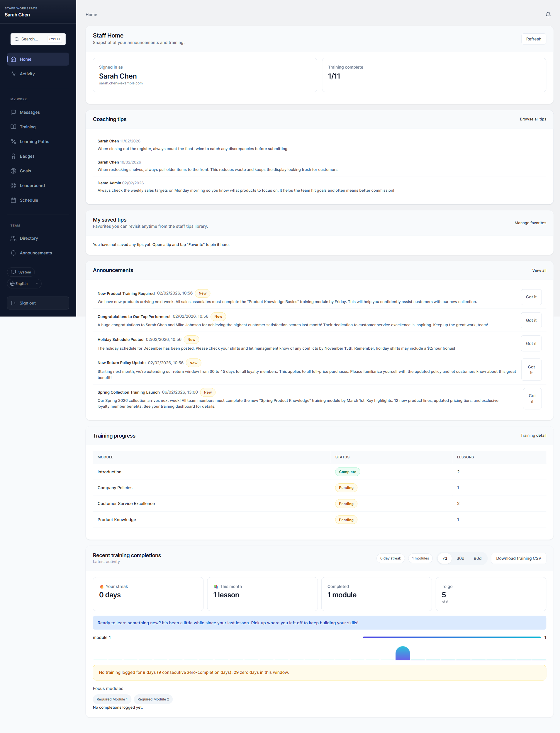The width and height of the screenshot is (560, 733).
Task: Open the Training section
Action: (x=27, y=127)
